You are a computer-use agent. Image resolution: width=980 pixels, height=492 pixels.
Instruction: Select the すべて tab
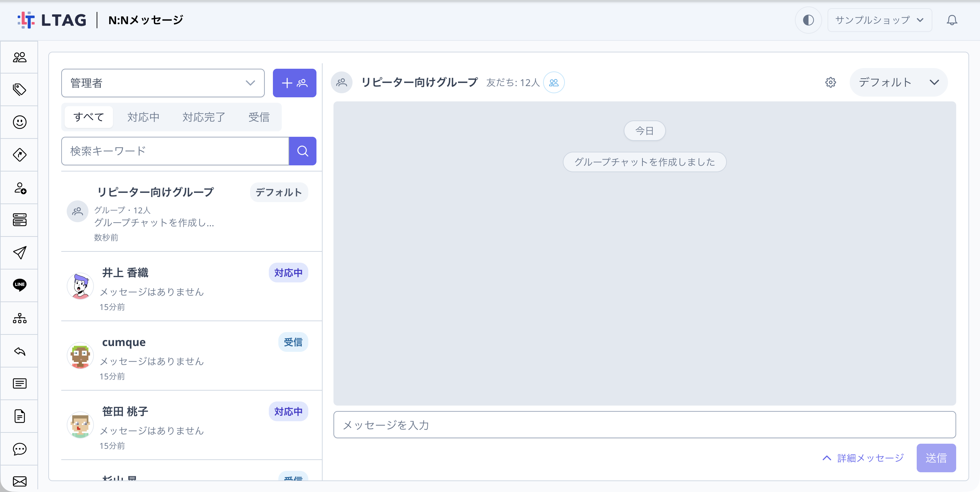tap(88, 117)
